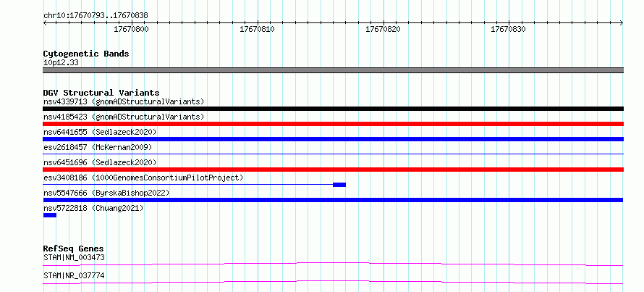Open the DGV Structural Variants track heading

101,93
